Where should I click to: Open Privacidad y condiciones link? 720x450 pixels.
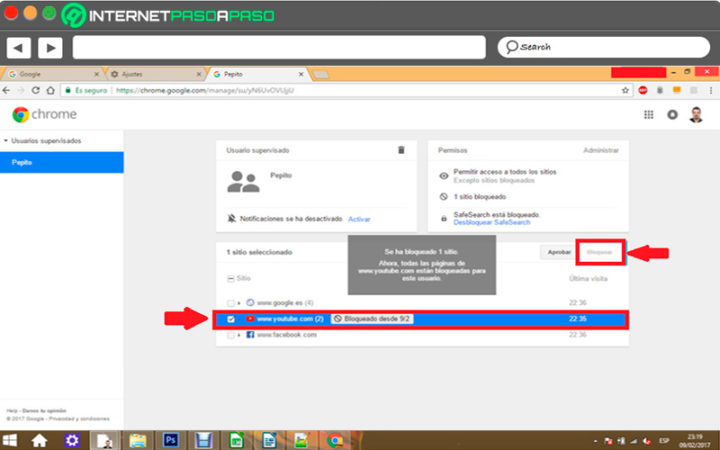79,419
